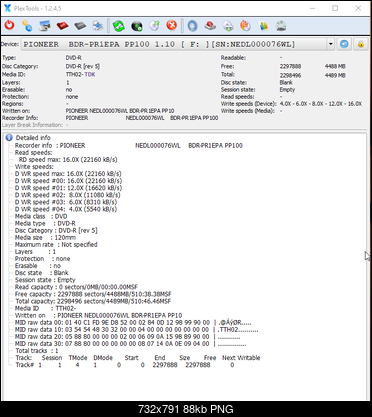The height and width of the screenshot is (417, 372).
Task: Select 'Session state : Empty' tree line
Action: [45, 280]
